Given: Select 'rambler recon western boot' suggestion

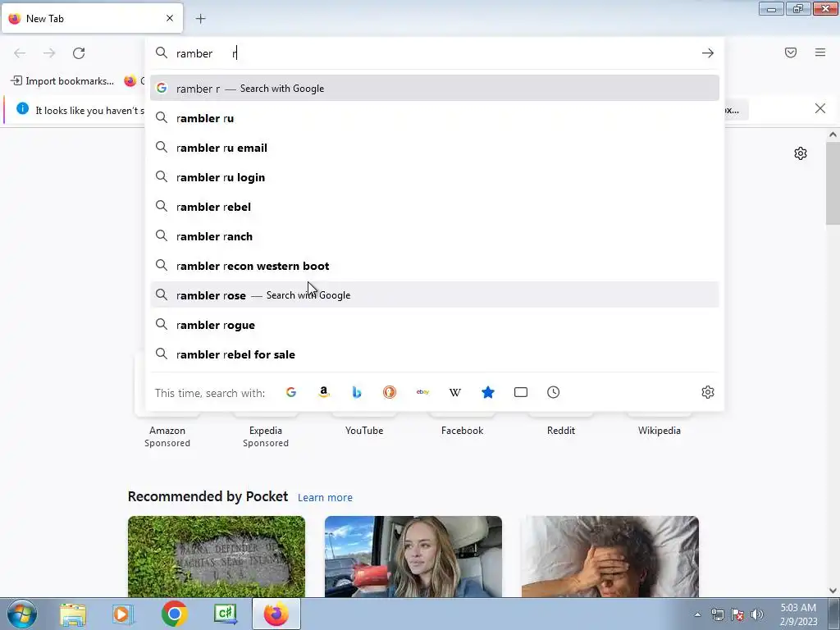Looking at the screenshot, I should click(435, 265).
